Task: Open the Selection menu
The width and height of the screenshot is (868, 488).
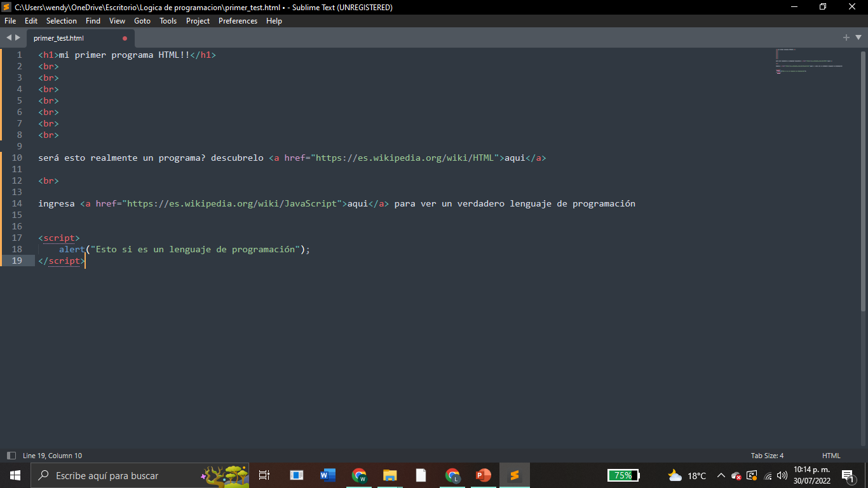Action: coord(62,21)
